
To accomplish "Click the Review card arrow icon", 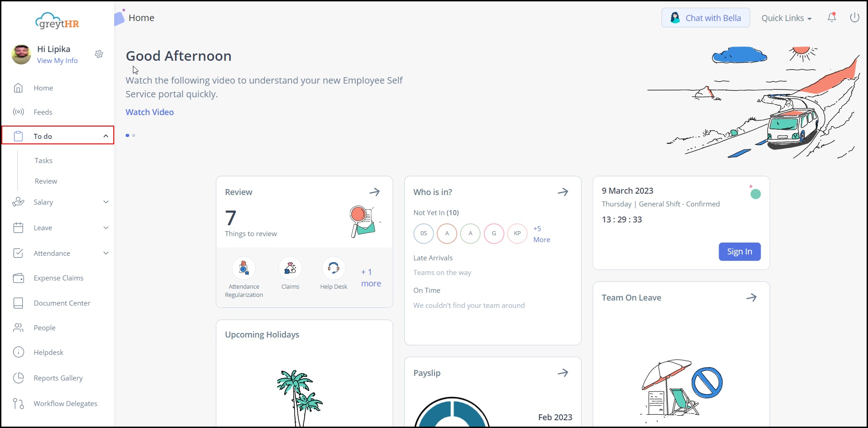I will [x=374, y=192].
